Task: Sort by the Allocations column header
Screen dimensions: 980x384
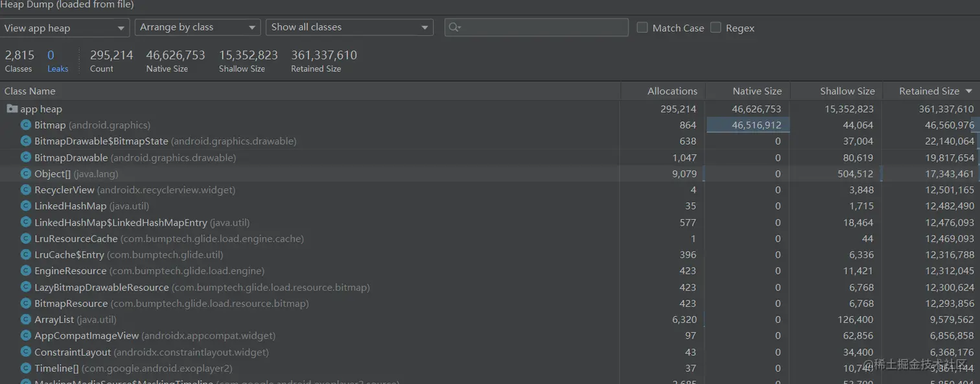Action: (672, 91)
